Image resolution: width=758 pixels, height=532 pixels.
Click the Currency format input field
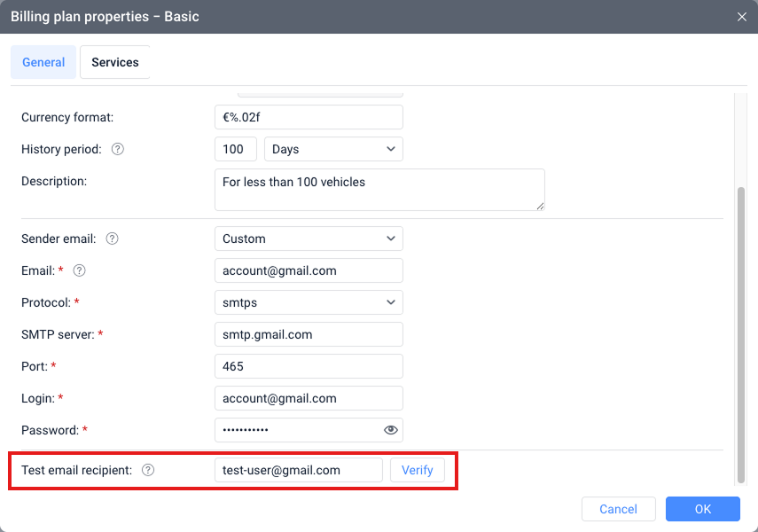[x=309, y=117]
